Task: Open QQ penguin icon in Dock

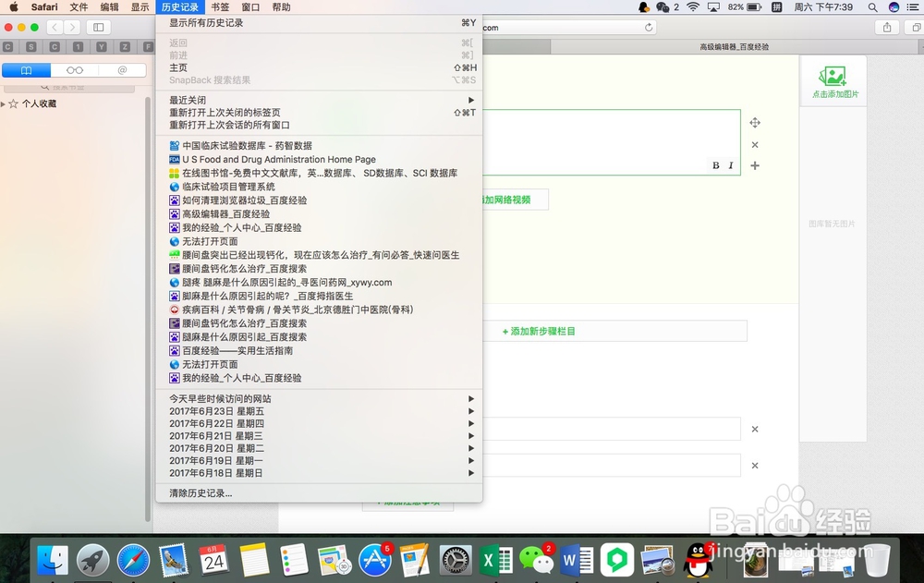Action: pyautogui.click(x=698, y=560)
